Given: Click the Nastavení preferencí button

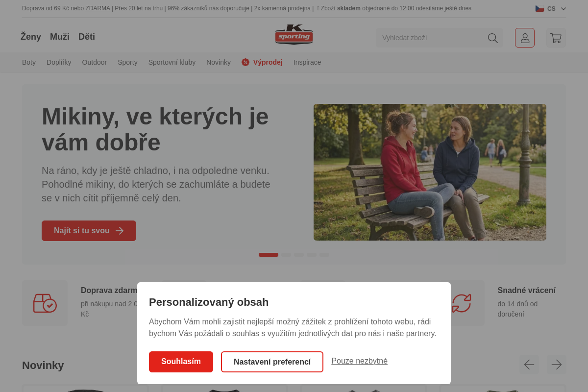Looking at the screenshot, I should coord(272,362).
